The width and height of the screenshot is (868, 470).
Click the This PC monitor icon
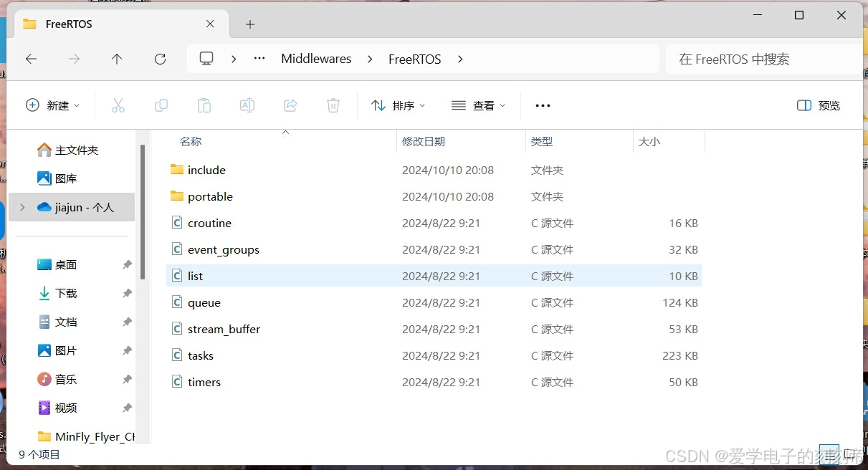[206, 59]
